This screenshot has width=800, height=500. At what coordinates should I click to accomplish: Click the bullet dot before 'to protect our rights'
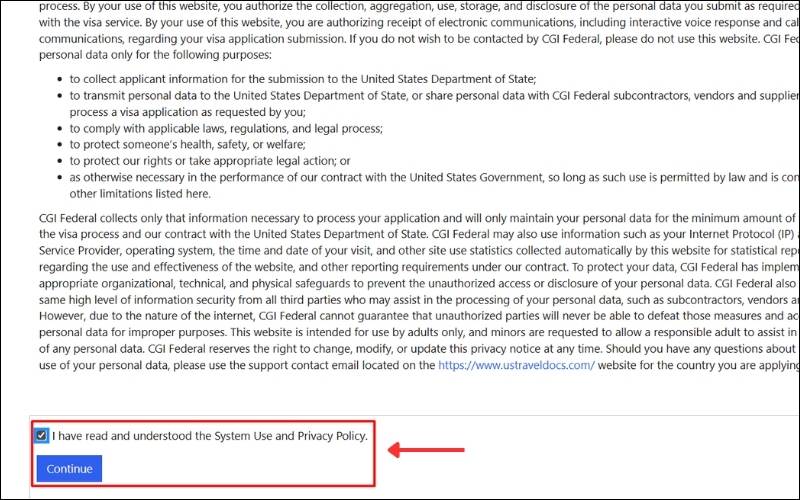60,161
